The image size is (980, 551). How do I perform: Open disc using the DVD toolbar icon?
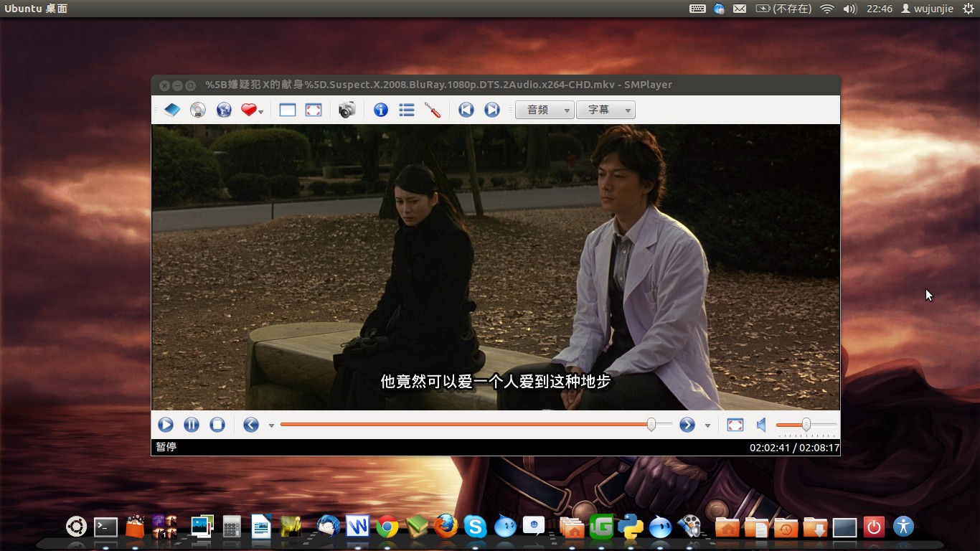pyautogui.click(x=198, y=110)
